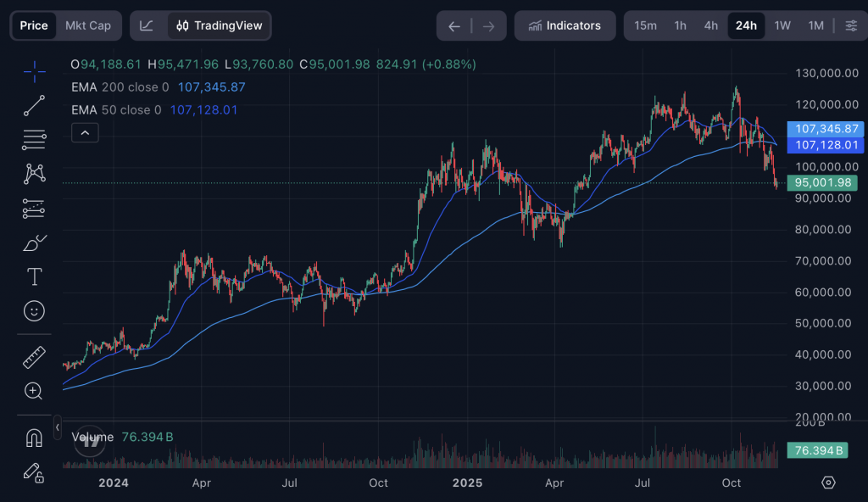Select the 4h timeframe
868x502 pixels.
pyautogui.click(x=711, y=25)
